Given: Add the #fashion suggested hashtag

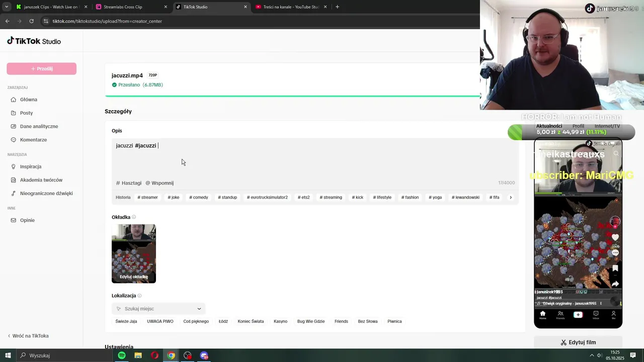Looking at the screenshot, I should click(x=410, y=197).
